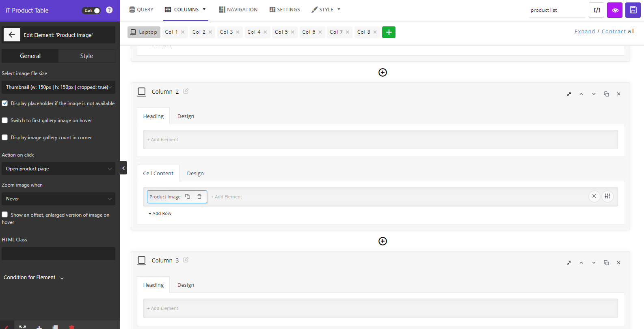The width and height of the screenshot is (644, 329).
Task: Open the Action on click dropdown
Action: tap(58, 169)
